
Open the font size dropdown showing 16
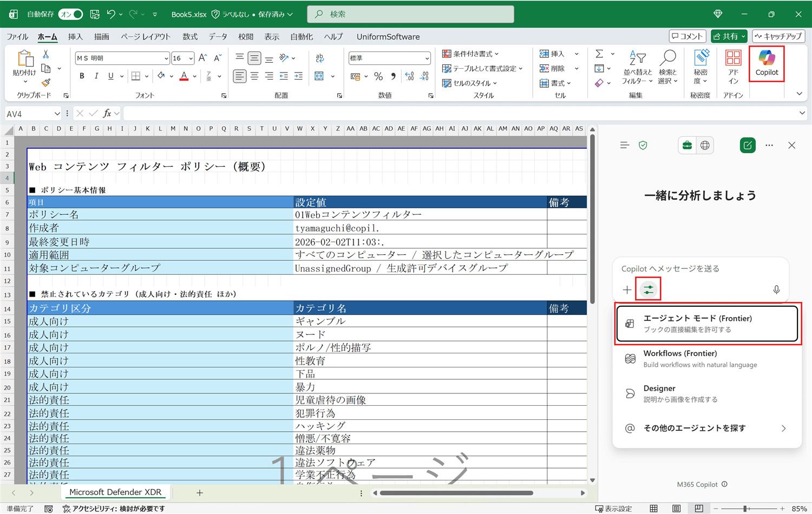click(x=191, y=58)
